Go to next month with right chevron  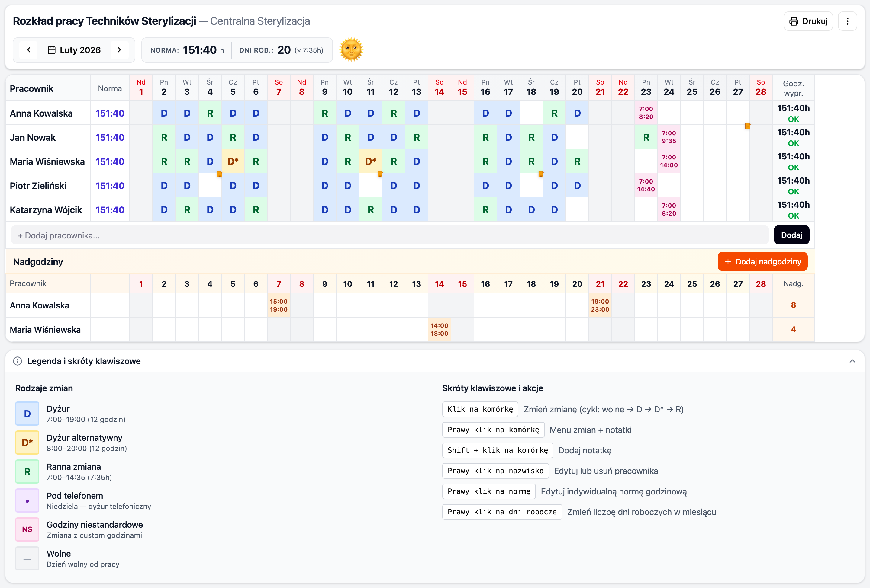coord(119,50)
